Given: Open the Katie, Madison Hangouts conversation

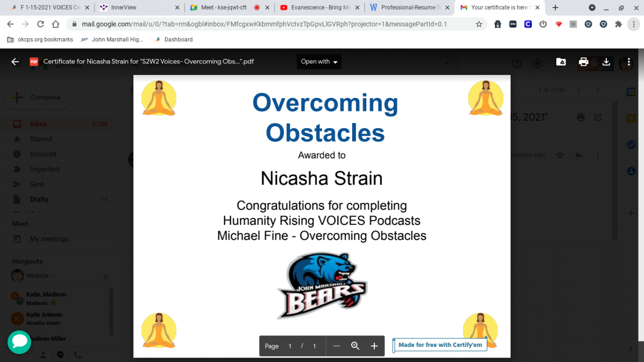Looking at the screenshot, I should coord(57,298).
